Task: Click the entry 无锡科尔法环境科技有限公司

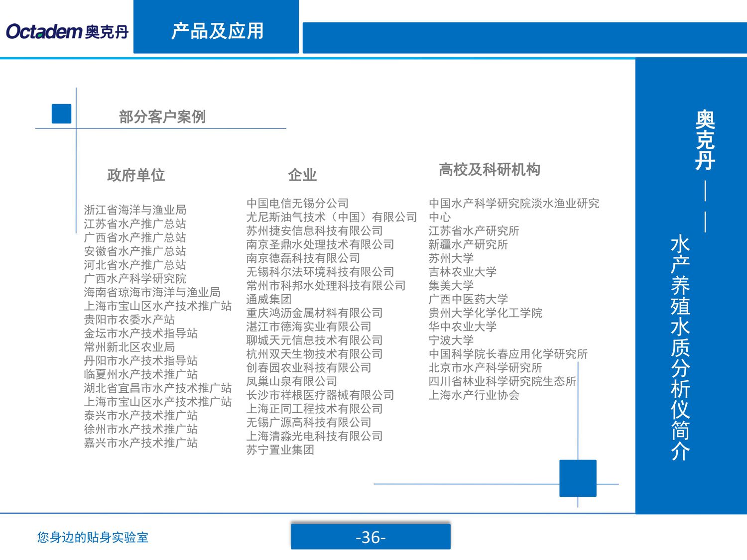Action: (320, 272)
